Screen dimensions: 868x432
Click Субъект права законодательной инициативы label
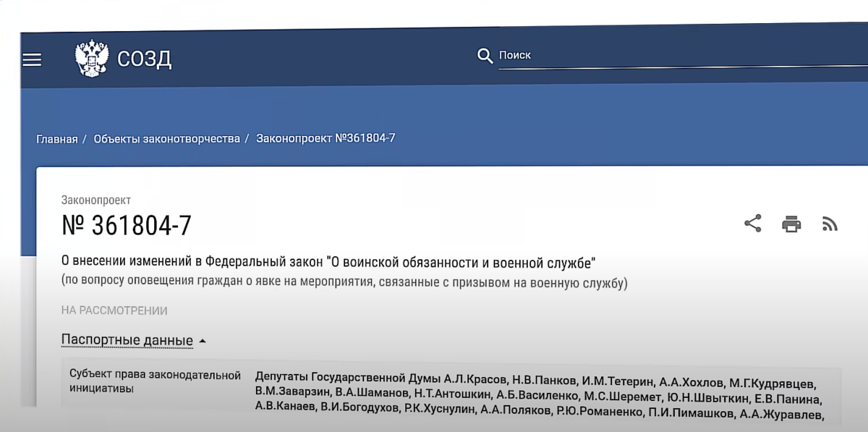click(155, 381)
